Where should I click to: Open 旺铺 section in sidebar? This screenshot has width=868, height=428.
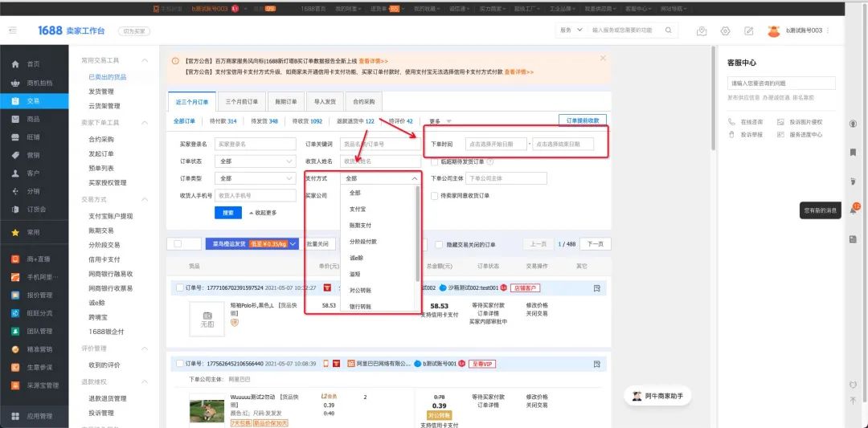click(35, 137)
